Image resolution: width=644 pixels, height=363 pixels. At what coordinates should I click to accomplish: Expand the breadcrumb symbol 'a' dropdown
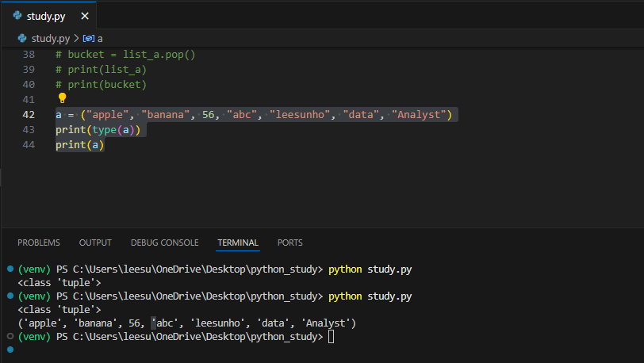[x=100, y=39]
